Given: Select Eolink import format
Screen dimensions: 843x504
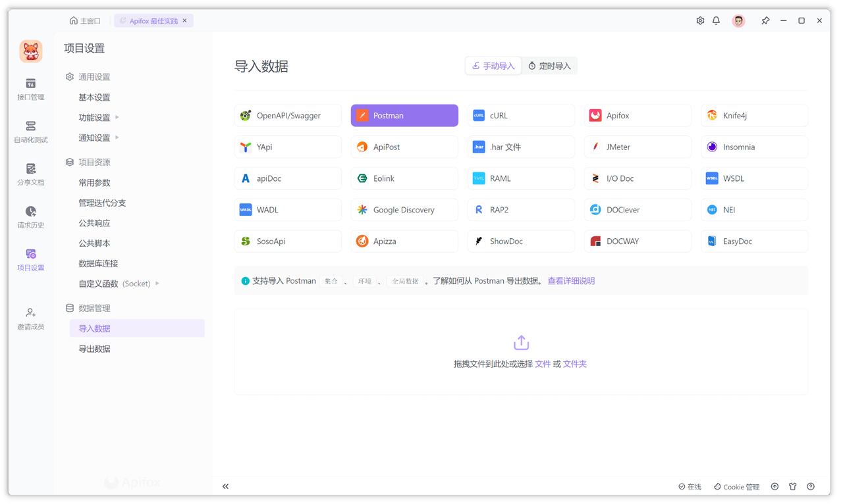Looking at the screenshot, I should (x=404, y=178).
